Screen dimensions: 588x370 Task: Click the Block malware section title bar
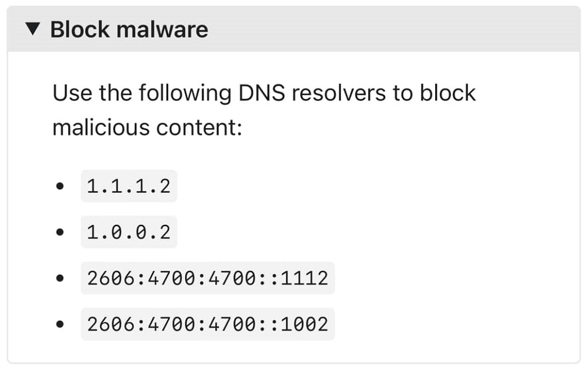(294, 29)
